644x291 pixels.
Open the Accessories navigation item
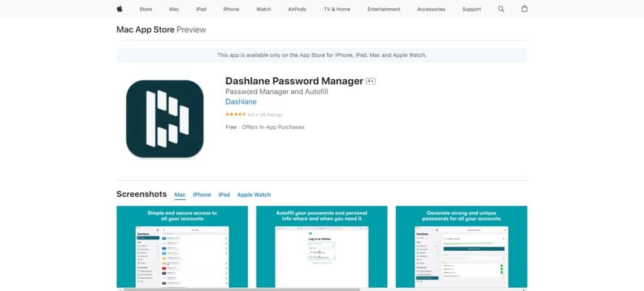click(431, 9)
